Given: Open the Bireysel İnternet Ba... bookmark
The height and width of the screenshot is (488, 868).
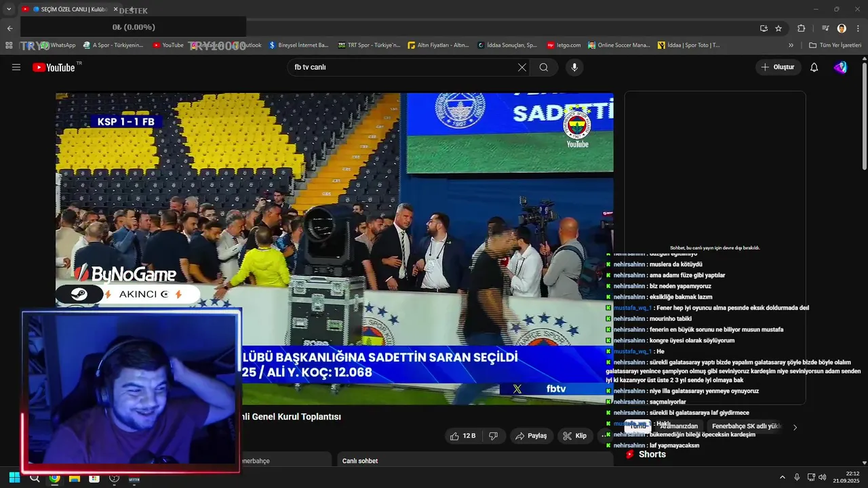Looking at the screenshot, I should click(298, 45).
